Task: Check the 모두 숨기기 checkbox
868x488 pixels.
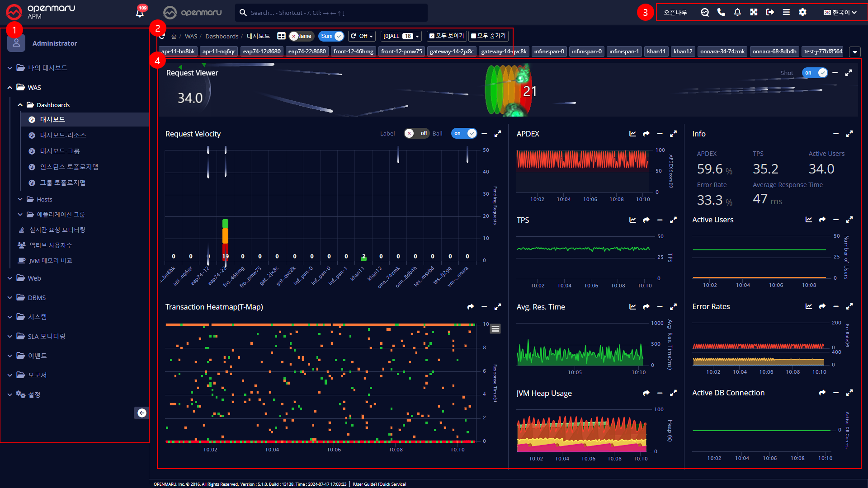Action: click(x=473, y=36)
